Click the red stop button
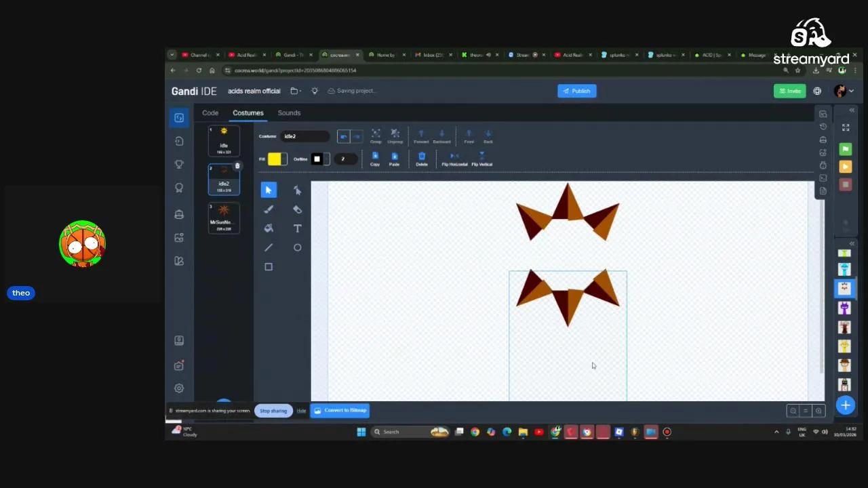 click(846, 185)
